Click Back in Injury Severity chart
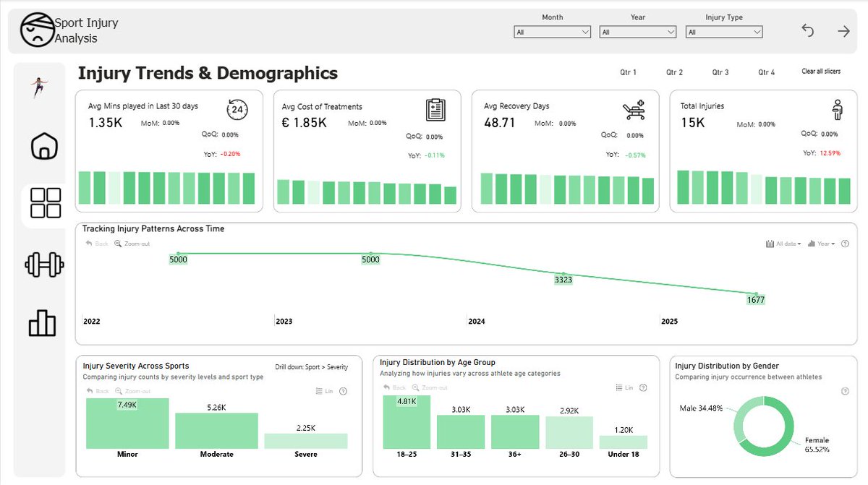This screenshot has width=868, height=485. [97, 391]
